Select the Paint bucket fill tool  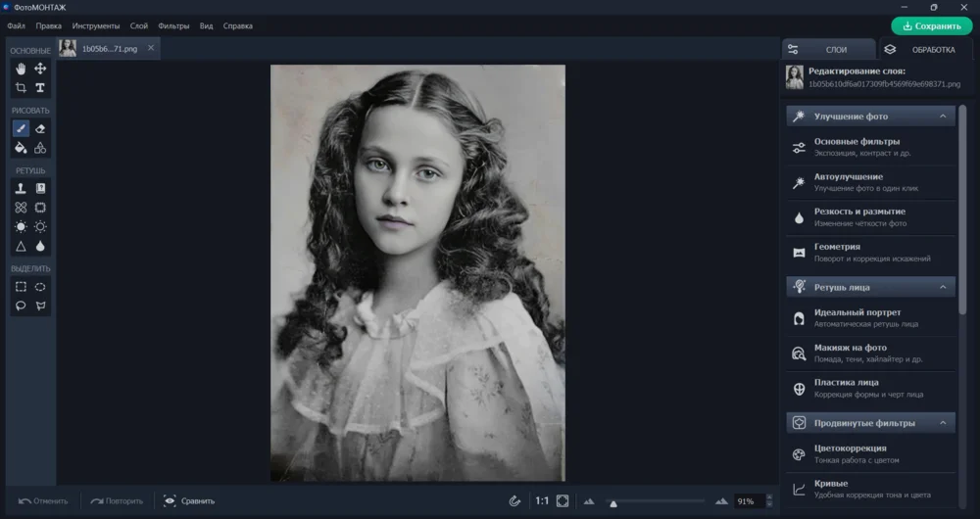click(21, 148)
